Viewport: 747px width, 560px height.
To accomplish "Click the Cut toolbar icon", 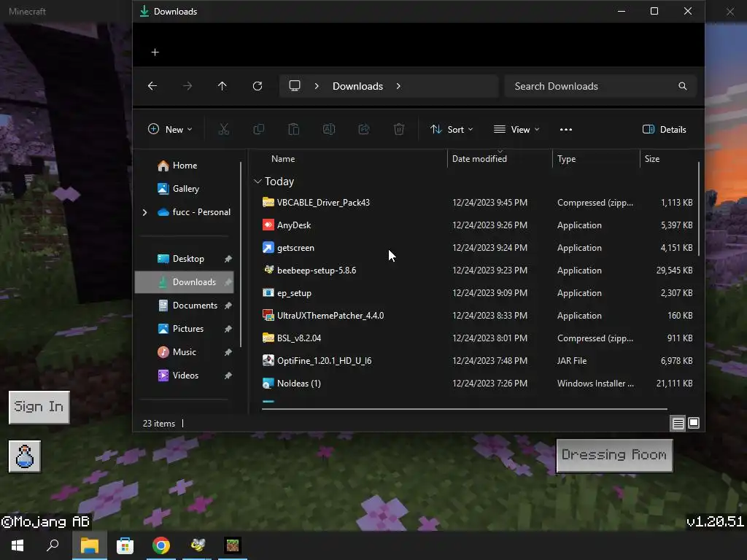I will pos(223,129).
